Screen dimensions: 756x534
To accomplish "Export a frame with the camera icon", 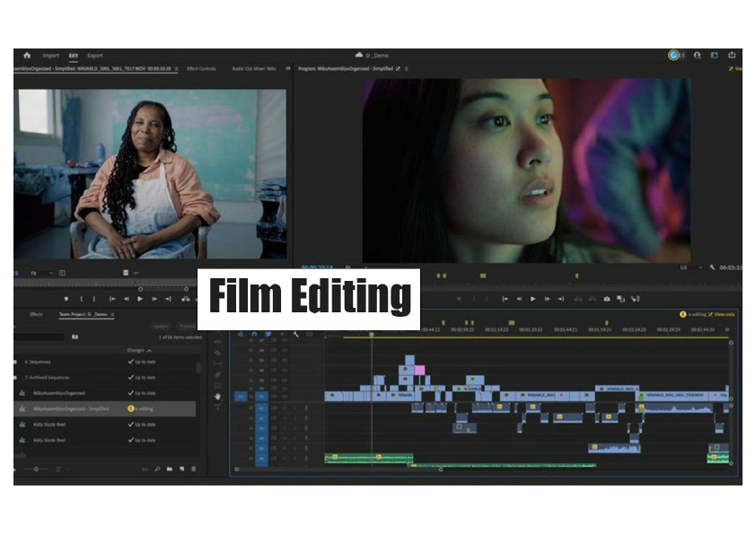I will [x=607, y=299].
